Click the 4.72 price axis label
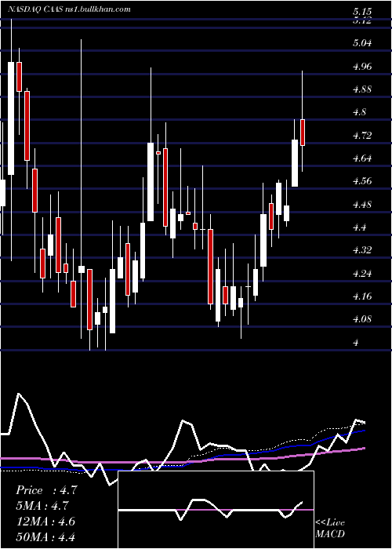Viewport: 392px width, 549px height. 362,136
